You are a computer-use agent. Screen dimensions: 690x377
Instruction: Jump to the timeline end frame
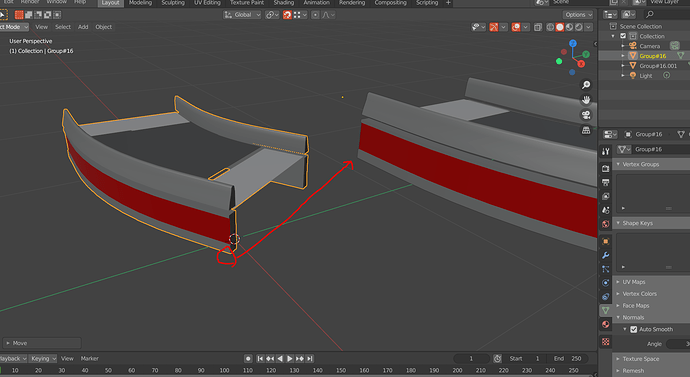coord(310,359)
